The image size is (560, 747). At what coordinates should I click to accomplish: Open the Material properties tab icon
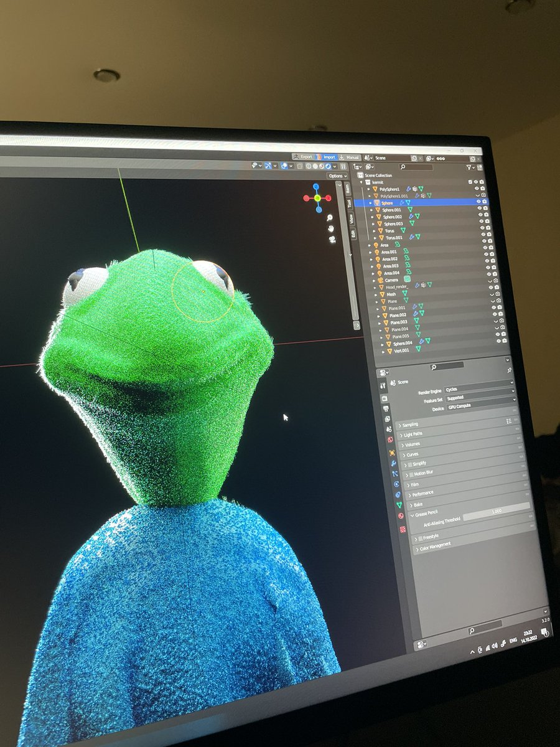tap(401, 515)
